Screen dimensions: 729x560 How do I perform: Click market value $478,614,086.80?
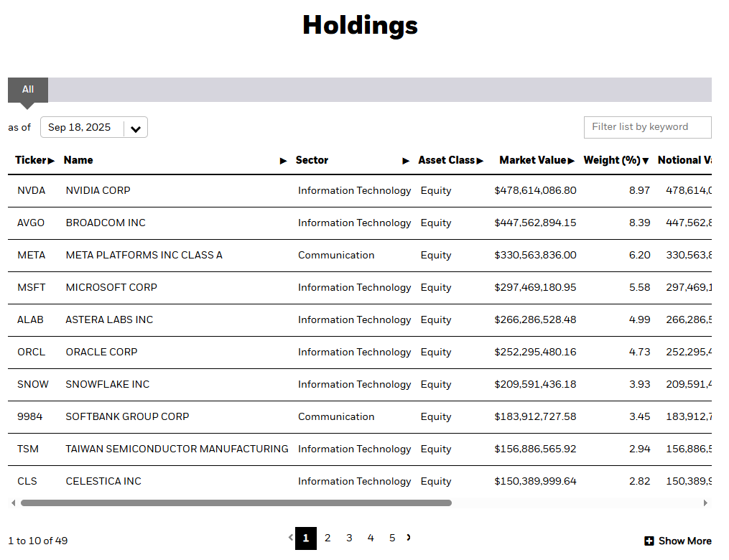pos(535,190)
